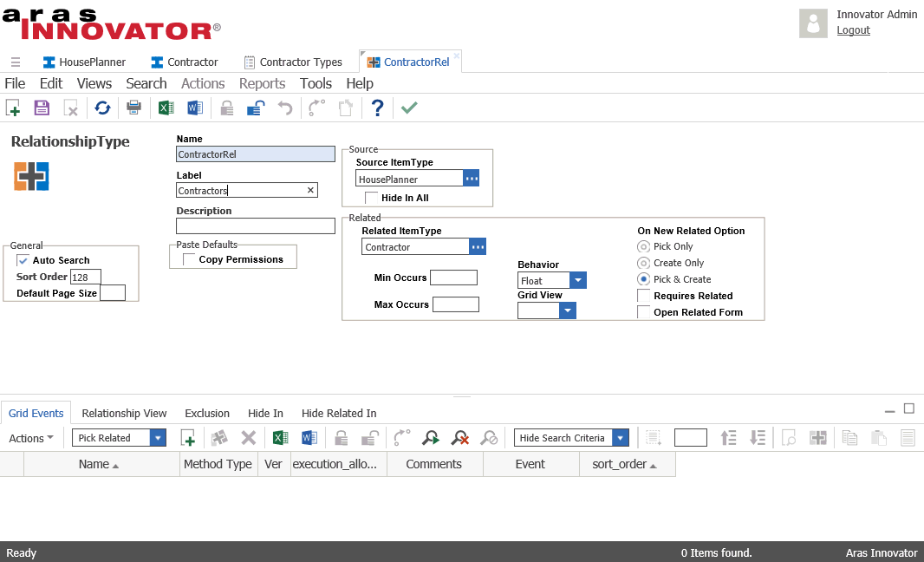Open the Behavior dropdown showing Float

[578, 281]
